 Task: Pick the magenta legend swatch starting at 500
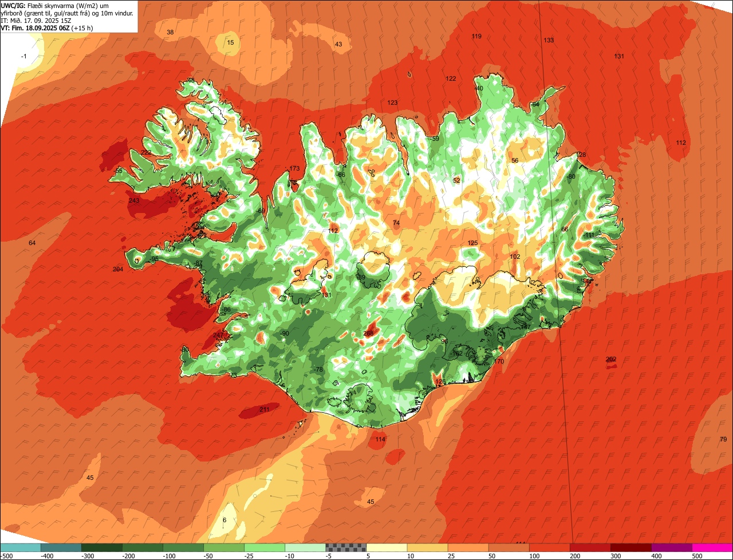[712, 547]
